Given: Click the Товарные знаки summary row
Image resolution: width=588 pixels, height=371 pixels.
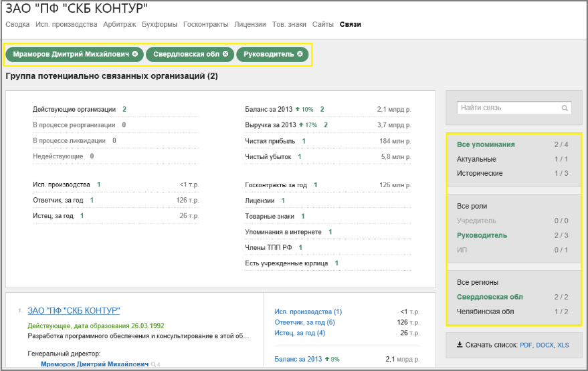Looking at the screenshot, I should pos(328,216).
